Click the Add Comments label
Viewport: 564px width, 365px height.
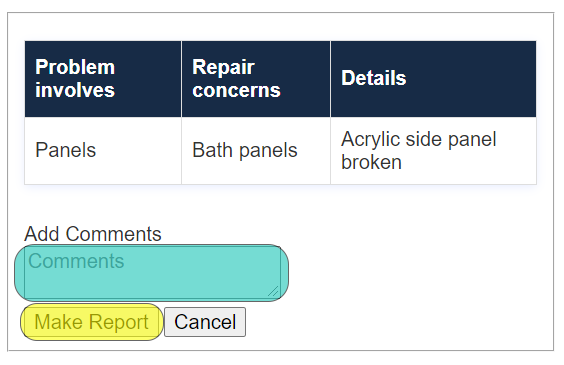click(93, 234)
